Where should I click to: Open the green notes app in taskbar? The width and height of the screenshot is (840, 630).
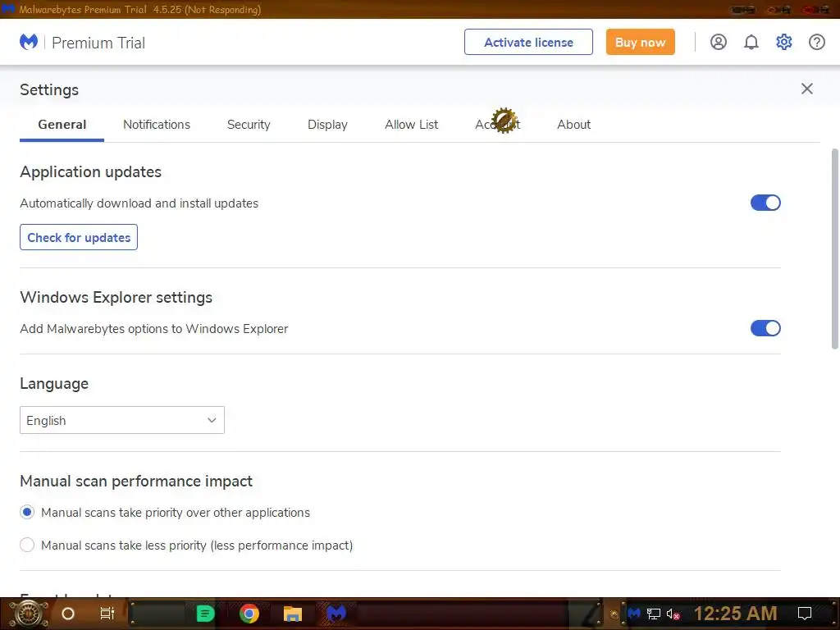205,614
